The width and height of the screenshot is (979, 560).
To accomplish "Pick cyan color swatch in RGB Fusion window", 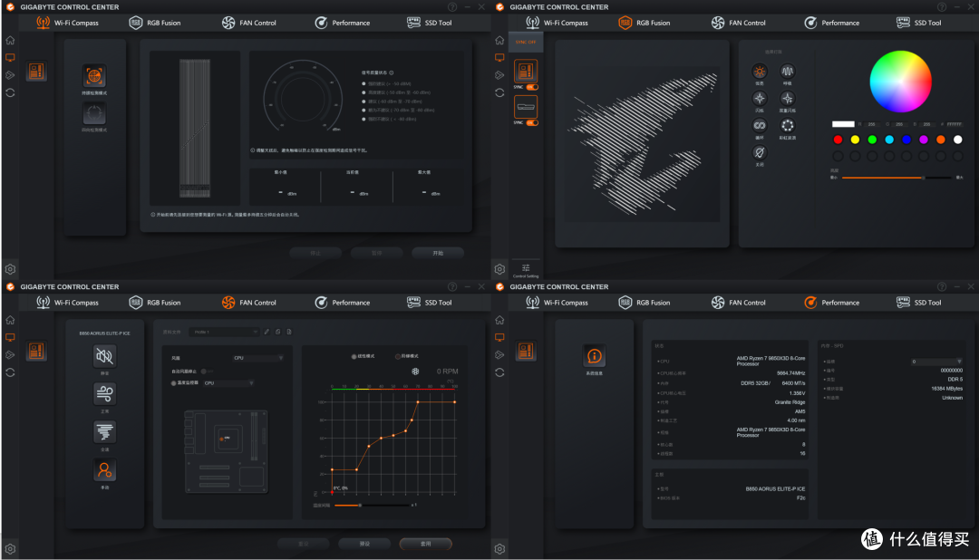I will [x=889, y=140].
